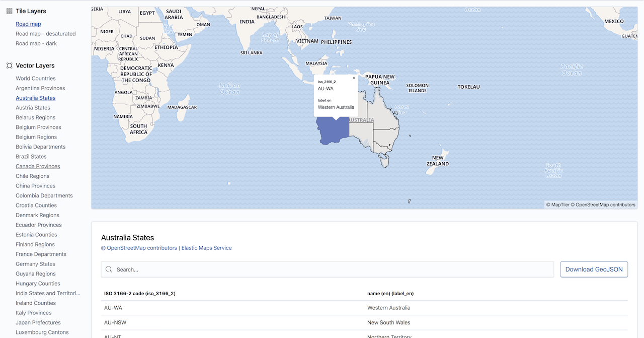Viewport: 644px width, 338px height.
Task: Click Download GeoJSON button
Action: coord(594,269)
